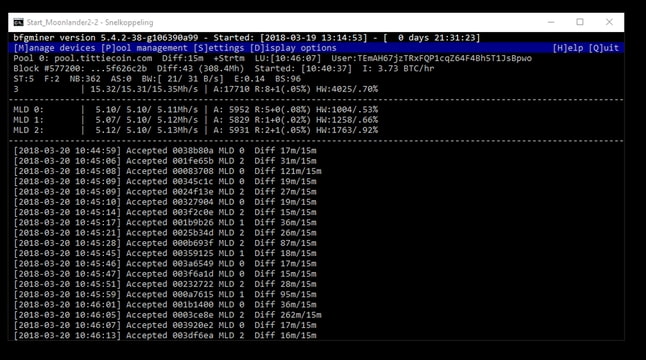Select the MLD 2: device row label
This screenshot has height=360, width=646.
28,130
